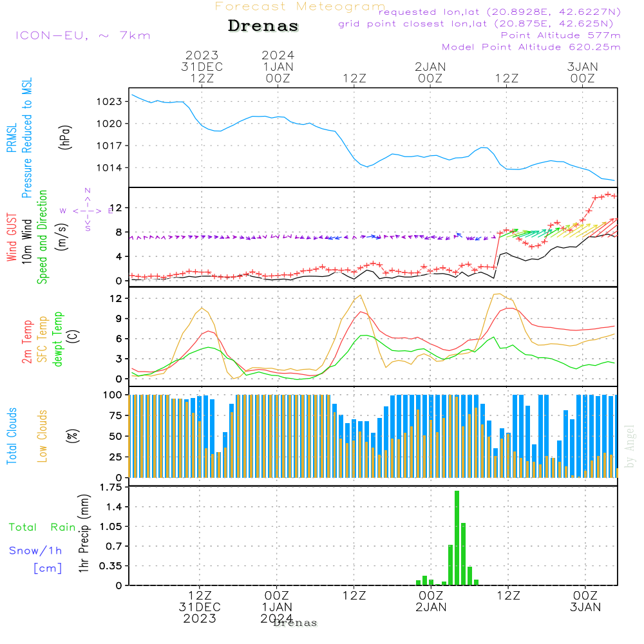Image resolution: width=644 pixels, height=644 pixels.
Task: Click the 'PRMSL' vertical axis label
Action: tap(12, 138)
